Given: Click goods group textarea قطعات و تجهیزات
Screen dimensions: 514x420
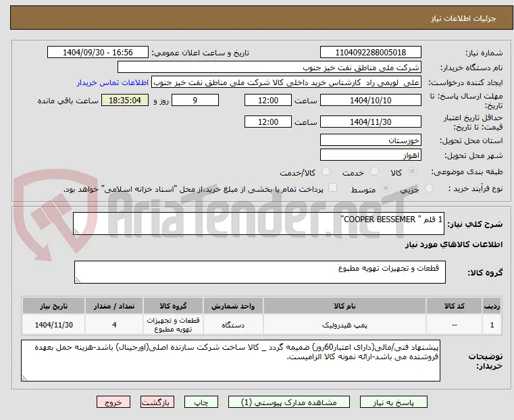Looking at the screenshot, I should (x=259, y=272).
